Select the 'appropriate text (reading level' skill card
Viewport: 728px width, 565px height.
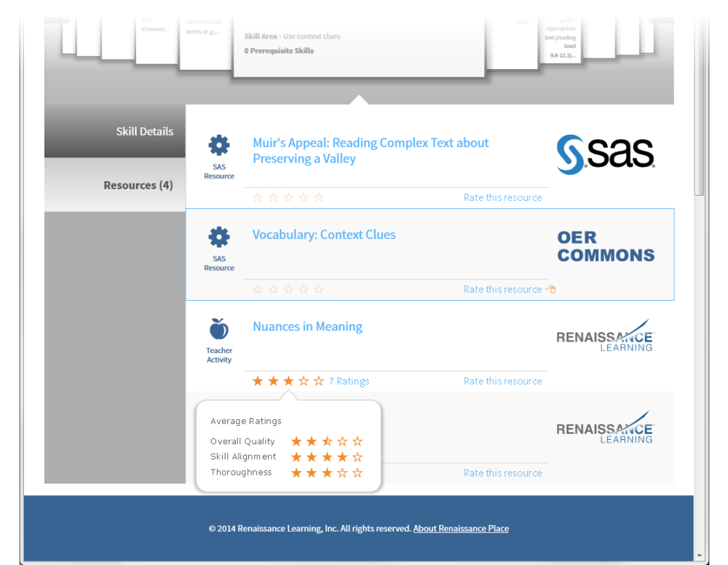[559, 39]
